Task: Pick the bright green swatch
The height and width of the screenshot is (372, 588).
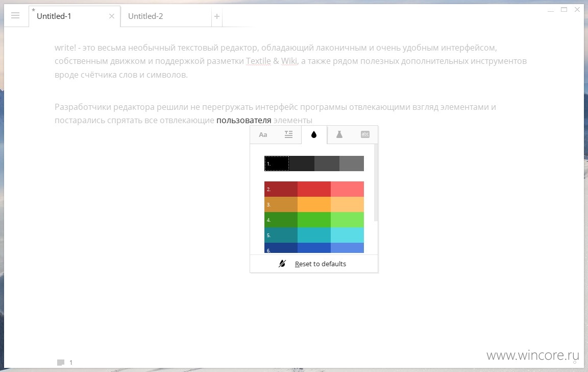Action: click(314, 220)
